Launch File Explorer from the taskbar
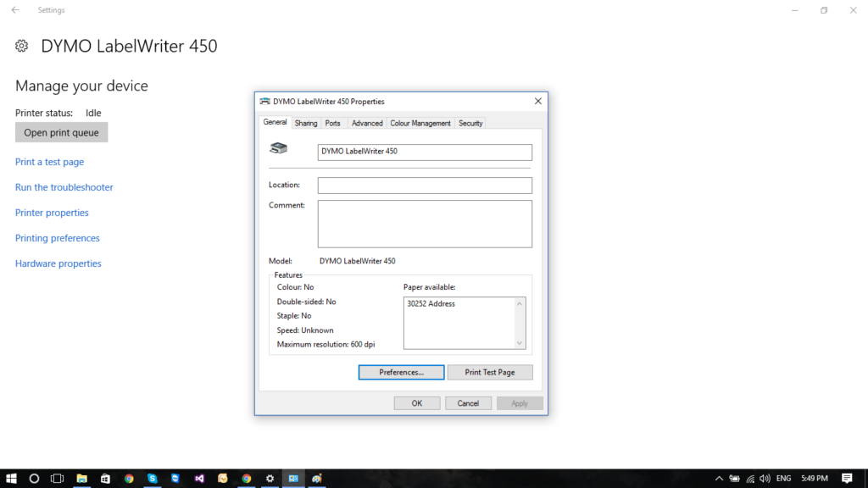Image resolution: width=868 pixels, height=488 pixels. pos(81,479)
